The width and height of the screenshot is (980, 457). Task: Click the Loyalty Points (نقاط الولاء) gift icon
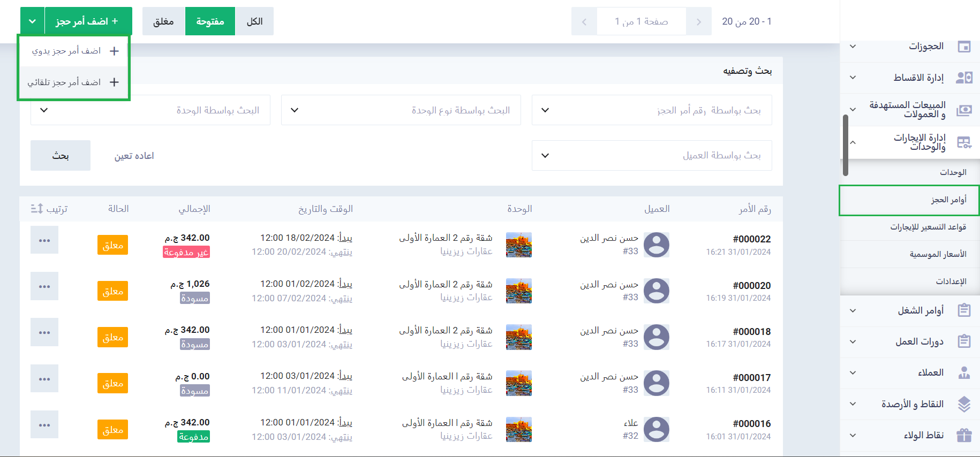pyautogui.click(x=964, y=435)
